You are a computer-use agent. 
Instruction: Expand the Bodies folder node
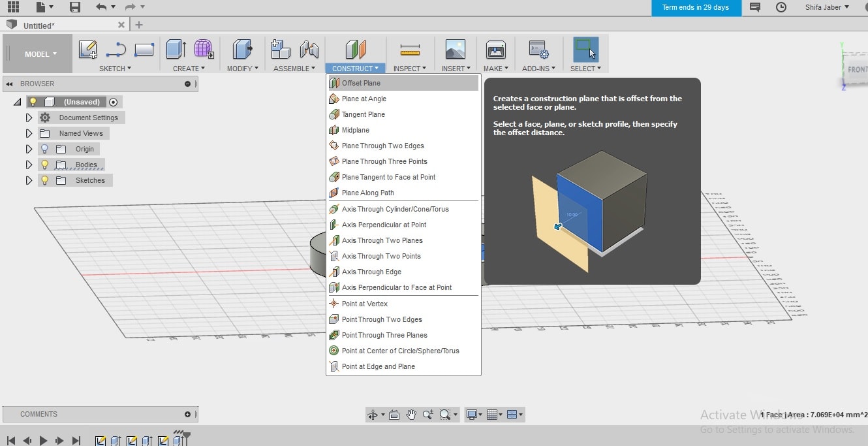coord(29,165)
